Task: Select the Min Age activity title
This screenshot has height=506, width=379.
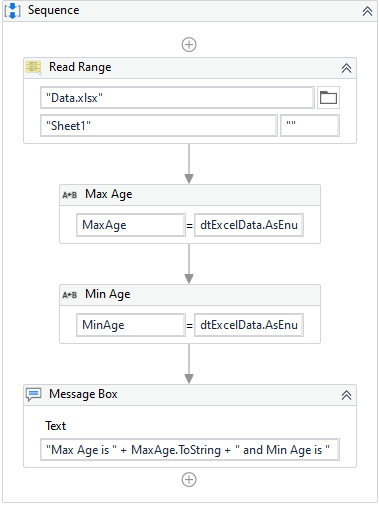Action: (x=108, y=294)
